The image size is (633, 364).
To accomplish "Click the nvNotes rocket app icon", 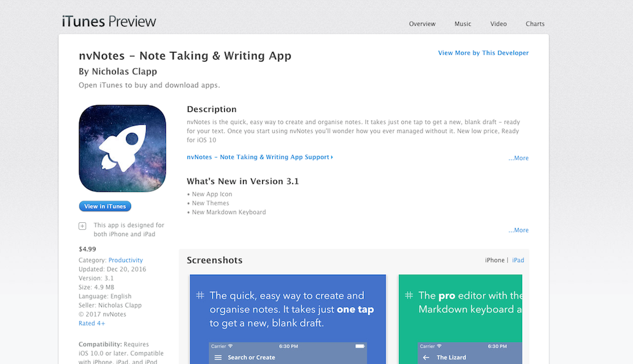I will point(122,149).
